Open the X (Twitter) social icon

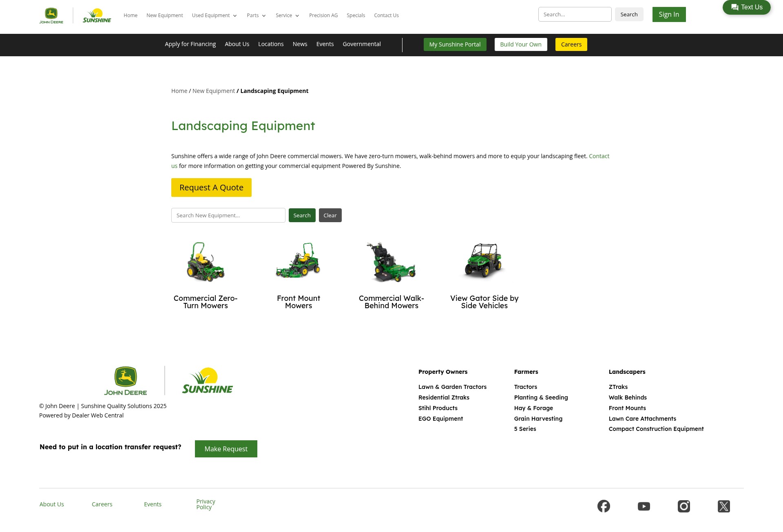pyautogui.click(x=724, y=506)
